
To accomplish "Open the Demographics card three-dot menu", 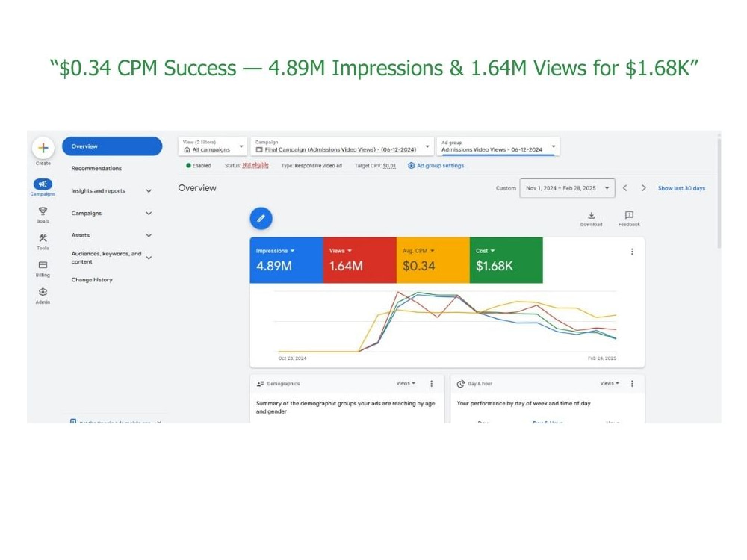I will coord(432,383).
